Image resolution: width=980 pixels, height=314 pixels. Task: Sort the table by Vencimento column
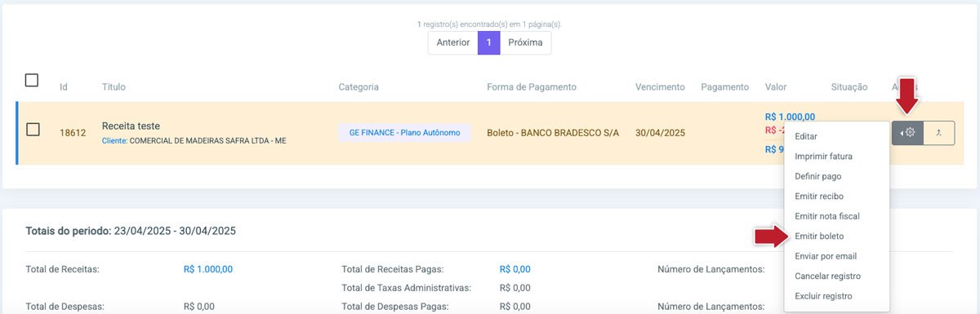tap(660, 87)
